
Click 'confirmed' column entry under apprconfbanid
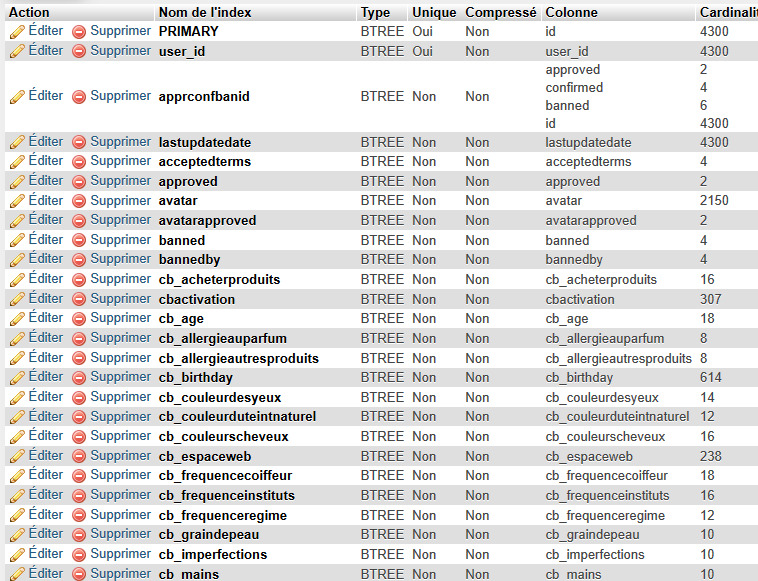(x=574, y=87)
